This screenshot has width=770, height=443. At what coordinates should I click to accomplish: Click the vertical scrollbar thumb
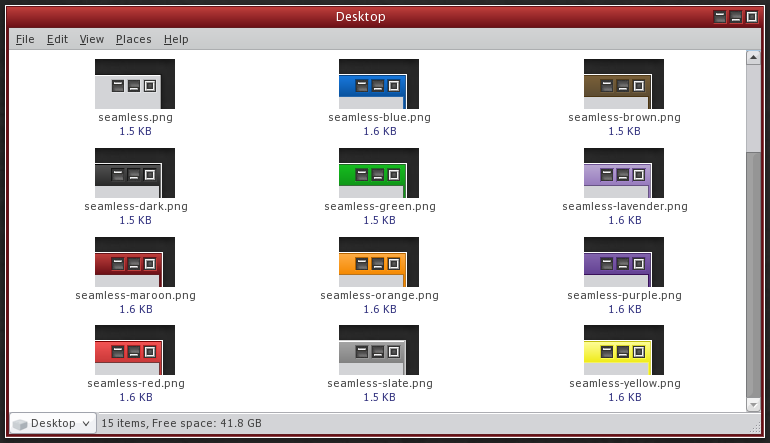753,274
